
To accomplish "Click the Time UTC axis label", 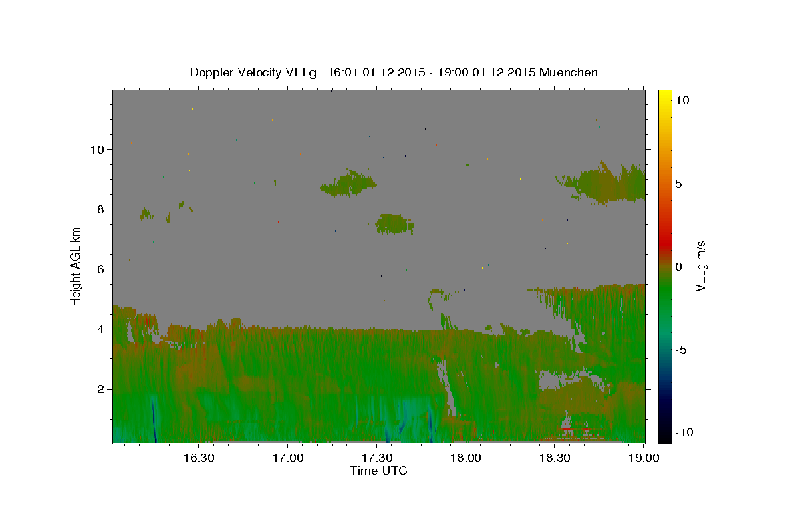I will (378, 471).
